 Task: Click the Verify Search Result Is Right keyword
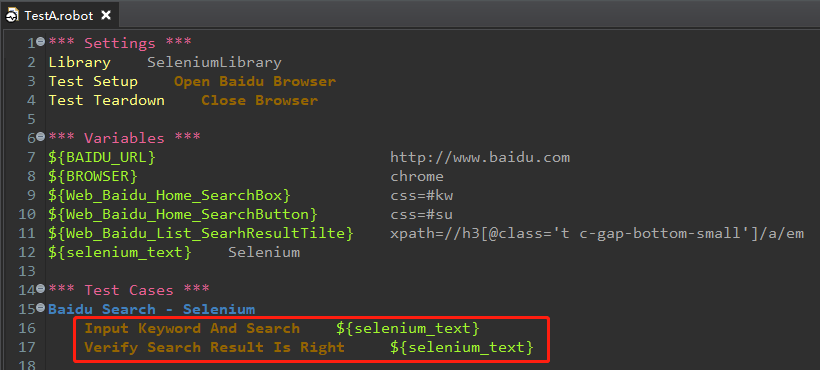pos(214,347)
